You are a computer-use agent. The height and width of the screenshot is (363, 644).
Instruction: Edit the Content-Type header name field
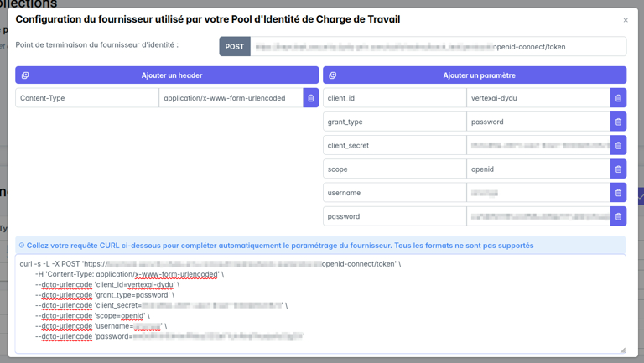click(x=87, y=98)
